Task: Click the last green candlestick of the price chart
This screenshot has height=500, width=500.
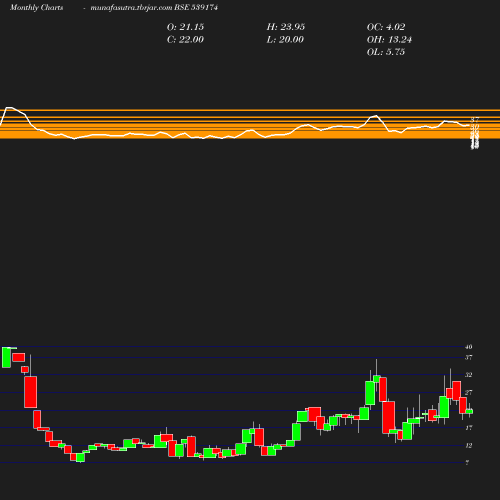Action: point(469,411)
